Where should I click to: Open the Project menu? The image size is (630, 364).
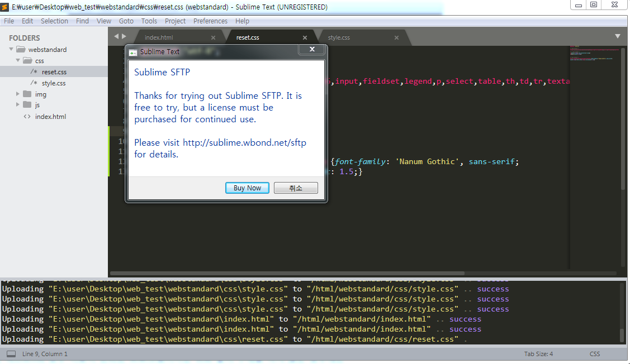point(175,21)
